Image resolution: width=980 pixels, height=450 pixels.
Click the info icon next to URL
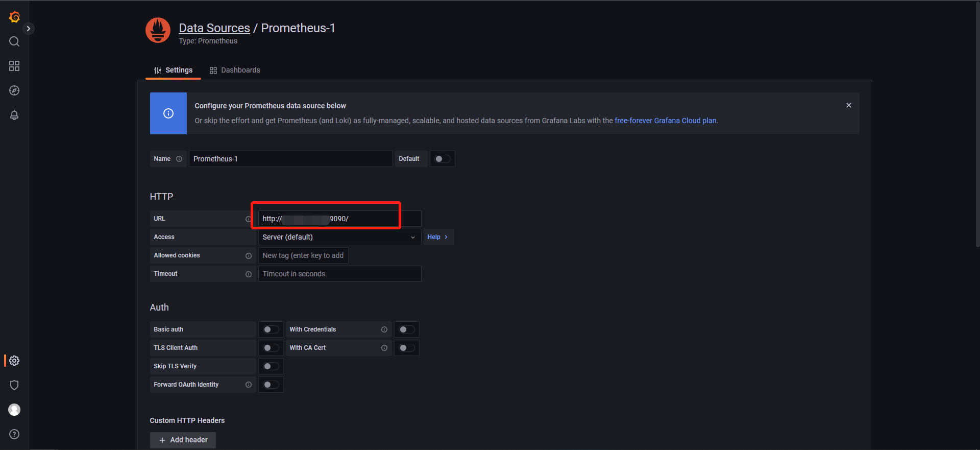[248, 219]
